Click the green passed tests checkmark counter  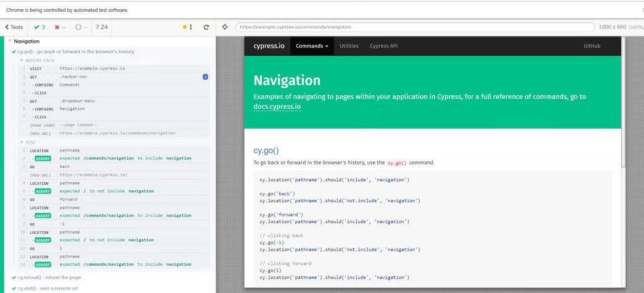[40, 27]
